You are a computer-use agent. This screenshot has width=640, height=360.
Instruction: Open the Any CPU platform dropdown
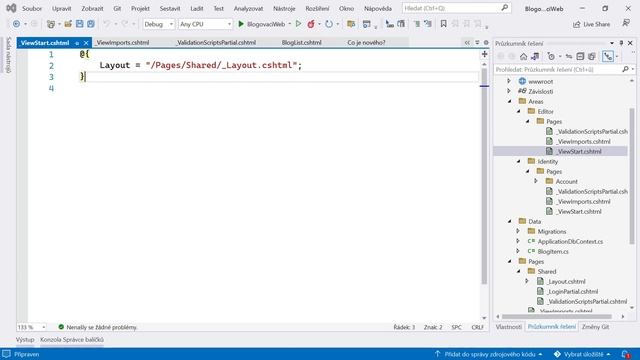pyautogui.click(x=205, y=24)
